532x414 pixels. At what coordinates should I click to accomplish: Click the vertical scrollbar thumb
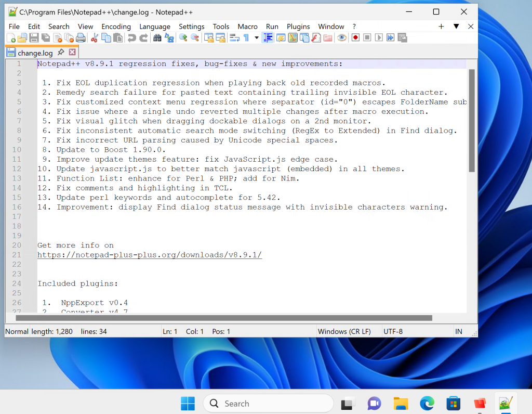[472, 121]
